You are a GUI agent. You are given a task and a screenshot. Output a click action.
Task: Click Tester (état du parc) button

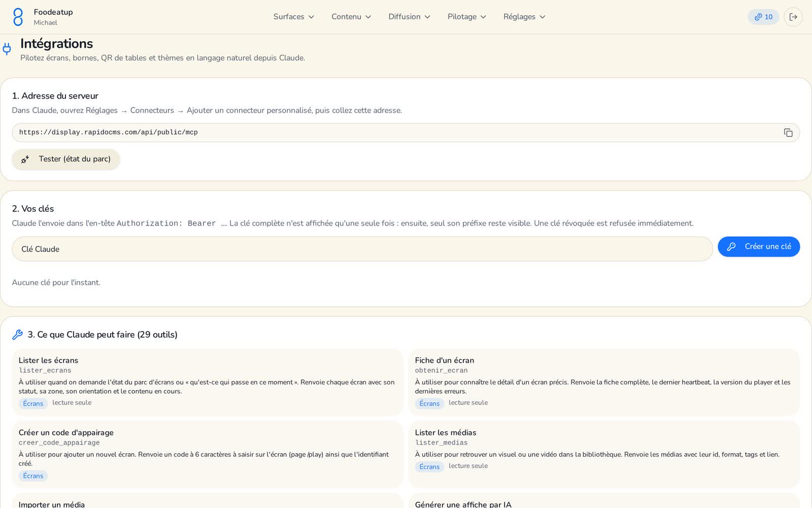[x=66, y=160]
